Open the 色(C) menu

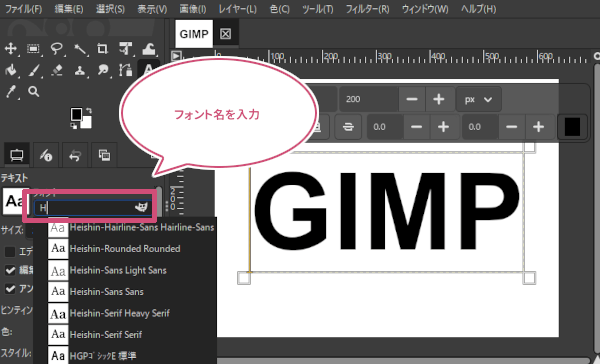coord(279,9)
